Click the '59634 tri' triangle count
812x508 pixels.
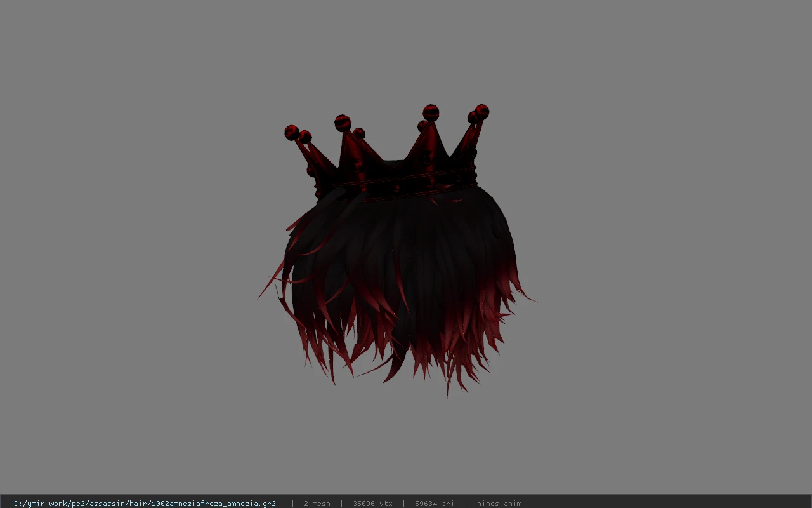click(x=435, y=504)
